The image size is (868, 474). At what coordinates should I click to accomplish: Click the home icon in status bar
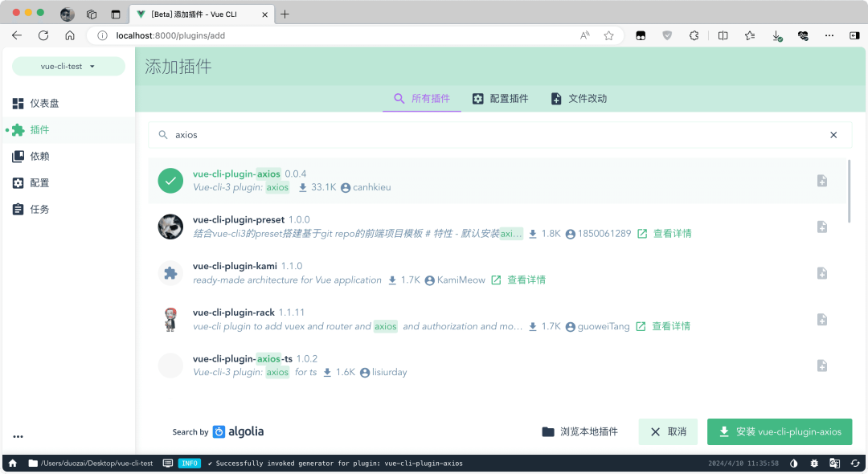[x=13, y=464]
